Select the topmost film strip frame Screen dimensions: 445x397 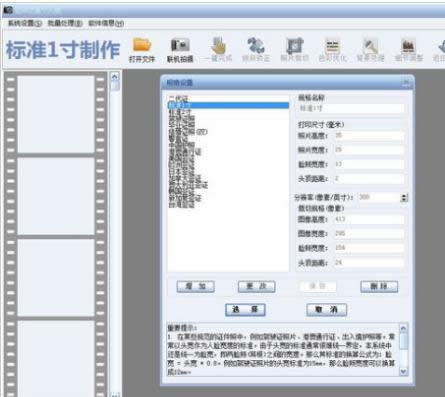56,114
